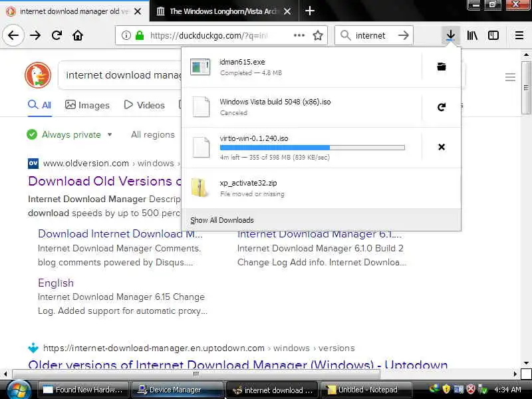Bookmark this page with the star
Viewport: 532px width, 399px height.
(318, 35)
